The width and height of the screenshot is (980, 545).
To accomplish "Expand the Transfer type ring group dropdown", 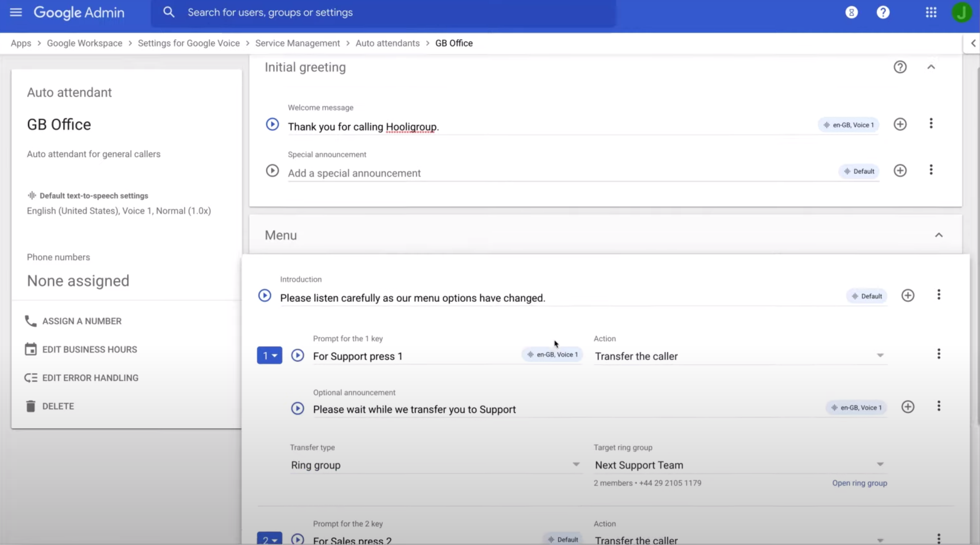I will point(575,464).
